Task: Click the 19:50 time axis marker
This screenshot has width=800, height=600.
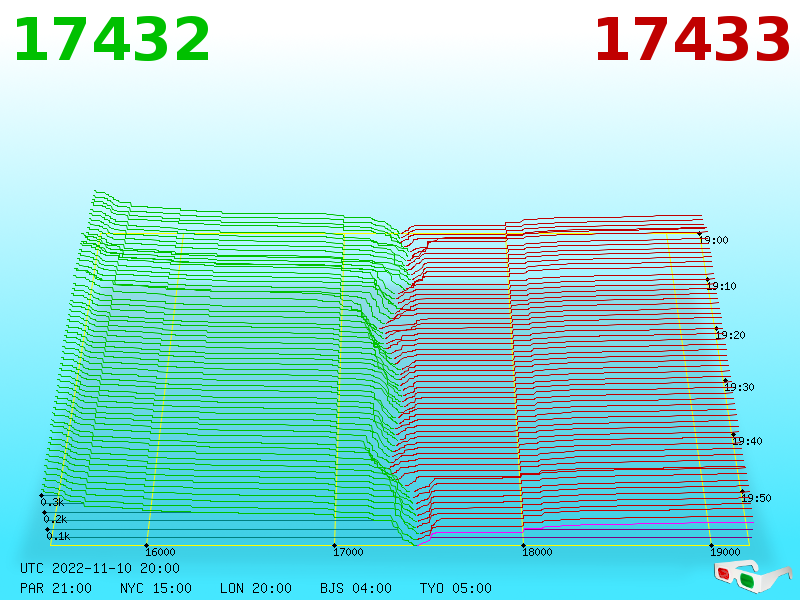Action: 756,498
